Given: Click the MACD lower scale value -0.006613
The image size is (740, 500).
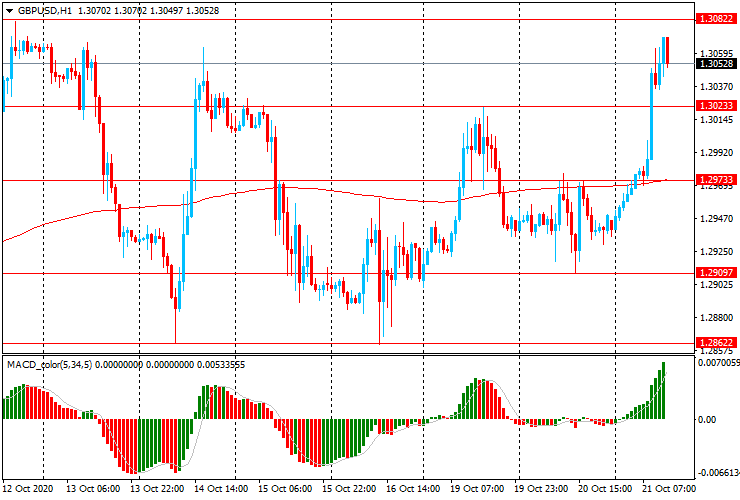Looking at the screenshot, I should (718, 473).
